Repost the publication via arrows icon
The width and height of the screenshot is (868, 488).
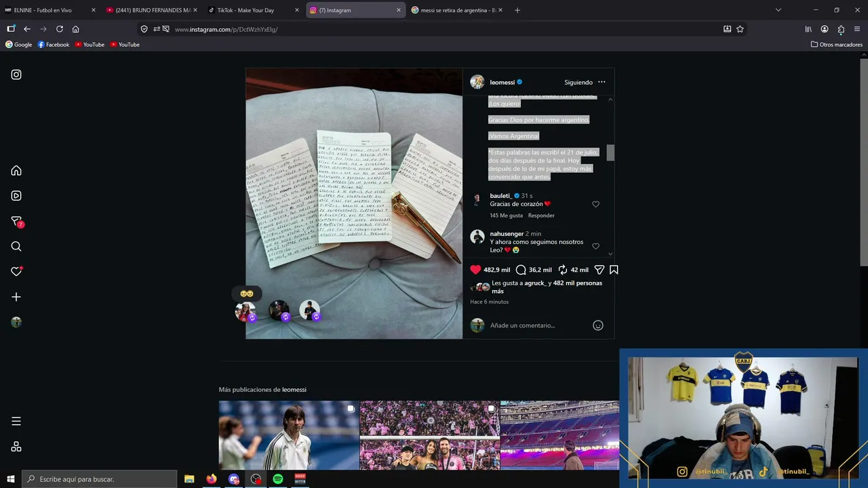tap(562, 270)
